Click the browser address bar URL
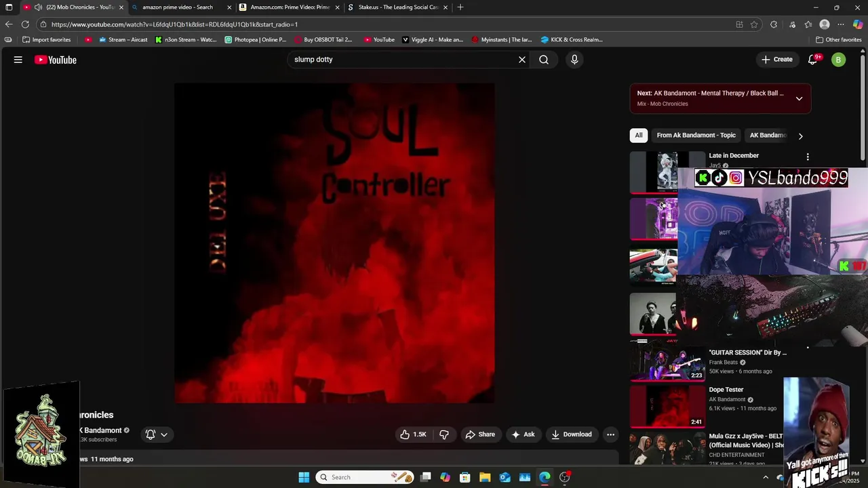868x488 pixels. pos(174,24)
